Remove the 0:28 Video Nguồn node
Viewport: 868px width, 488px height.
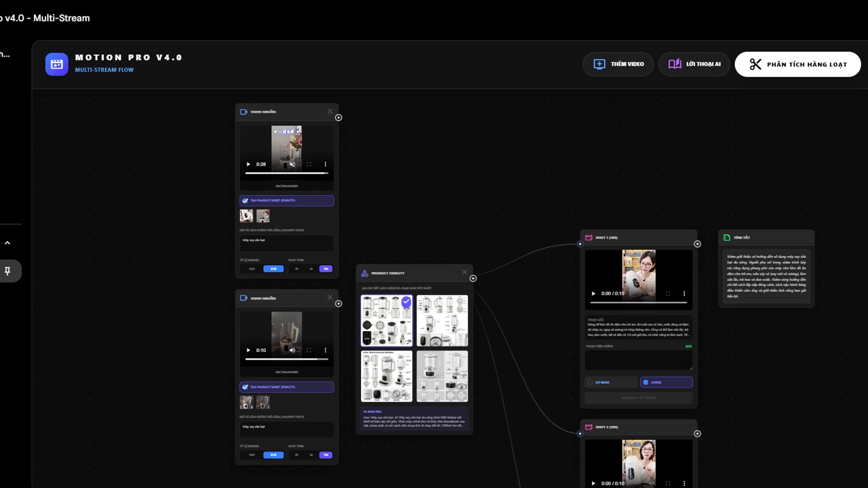coord(330,111)
